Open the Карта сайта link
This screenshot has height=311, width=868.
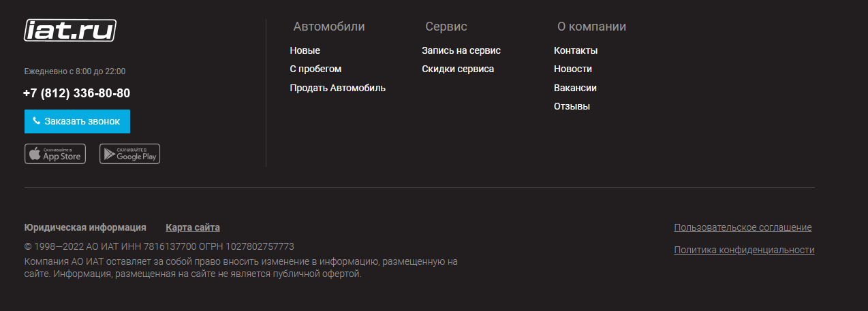click(193, 227)
